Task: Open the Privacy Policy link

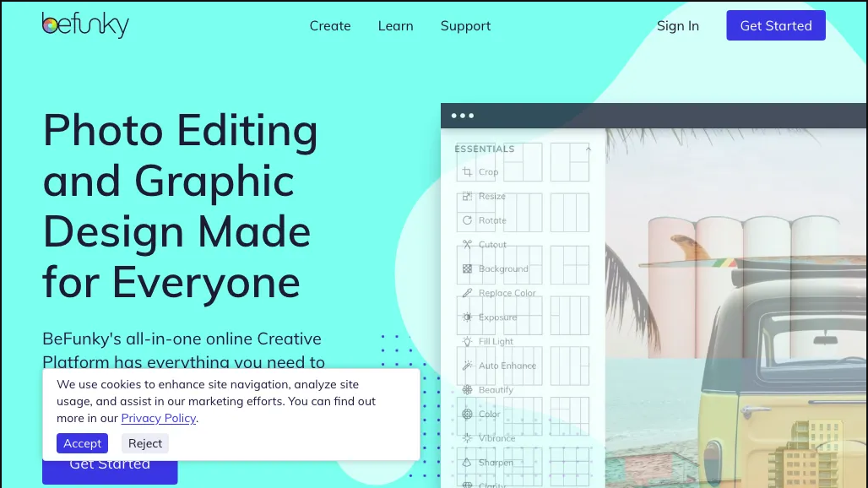Action: pyautogui.click(x=159, y=418)
